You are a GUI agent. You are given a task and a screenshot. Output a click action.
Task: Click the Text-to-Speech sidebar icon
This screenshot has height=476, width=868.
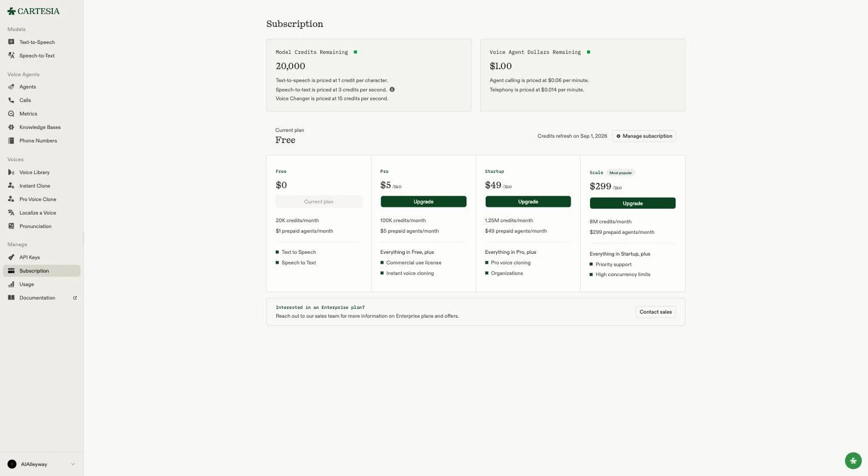11,42
